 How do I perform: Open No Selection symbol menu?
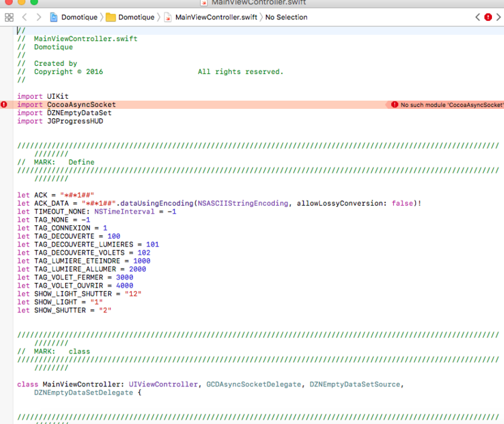point(286,17)
